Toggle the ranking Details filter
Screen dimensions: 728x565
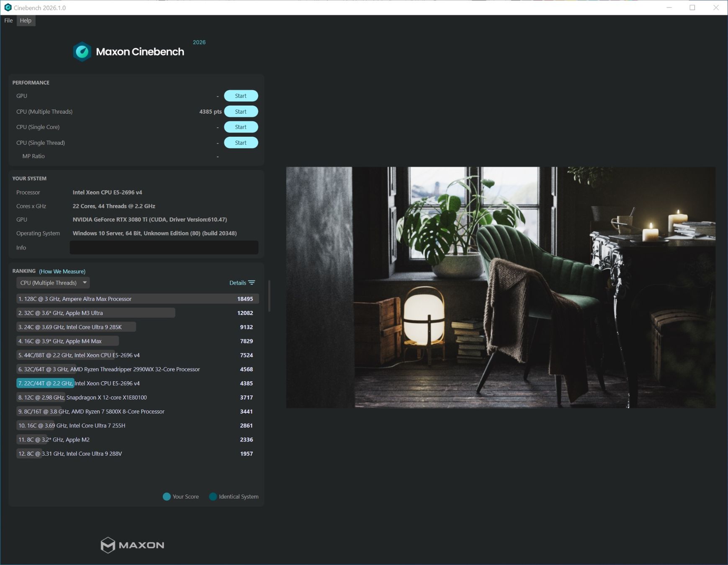pyautogui.click(x=242, y=283)
